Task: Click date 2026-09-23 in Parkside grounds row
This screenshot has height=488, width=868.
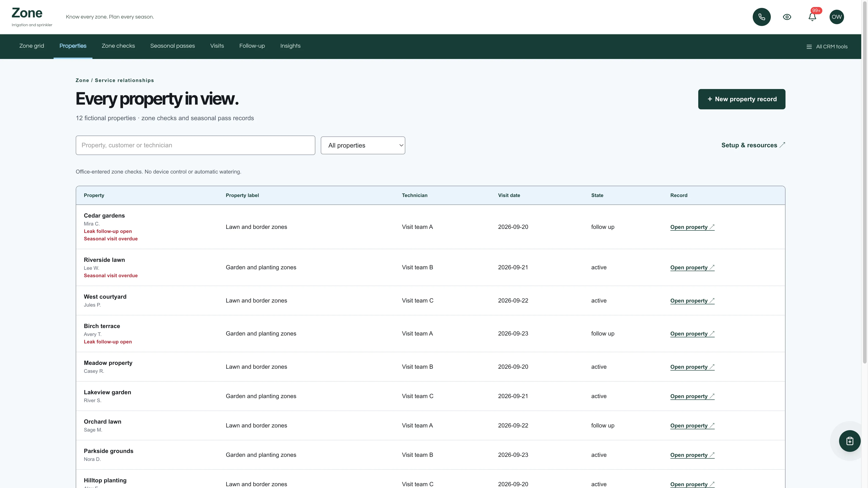Action: pos(513,455)
